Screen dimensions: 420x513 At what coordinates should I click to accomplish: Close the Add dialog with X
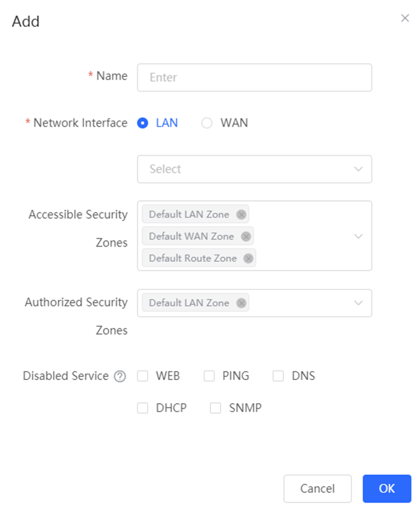(x=405, y=19)
